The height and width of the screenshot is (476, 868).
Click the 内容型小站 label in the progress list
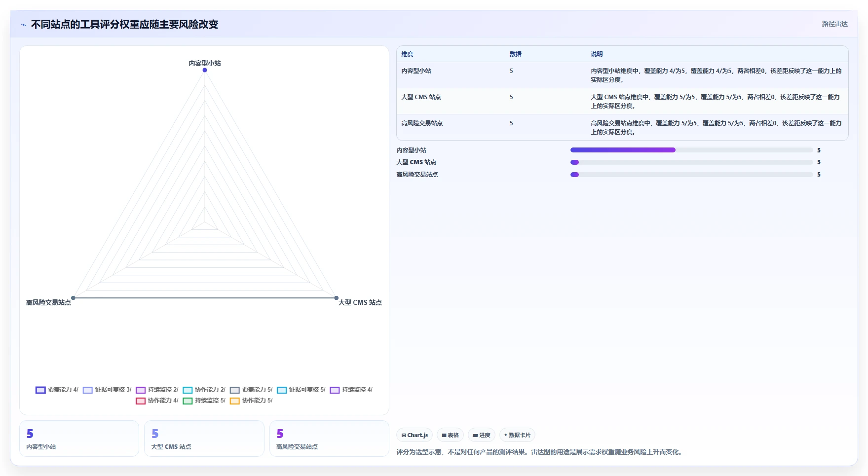[411, 150]
